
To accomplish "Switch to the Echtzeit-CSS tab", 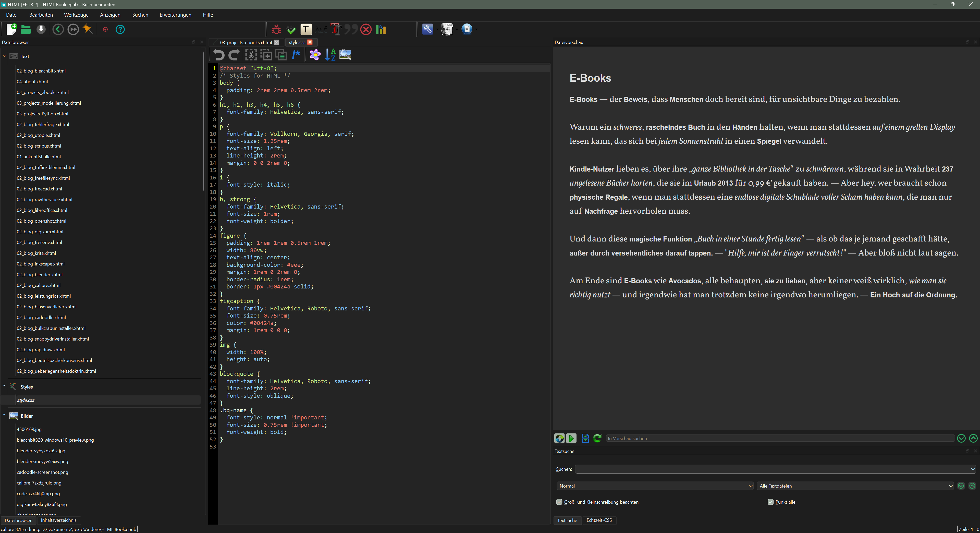I will coord(599,520).
